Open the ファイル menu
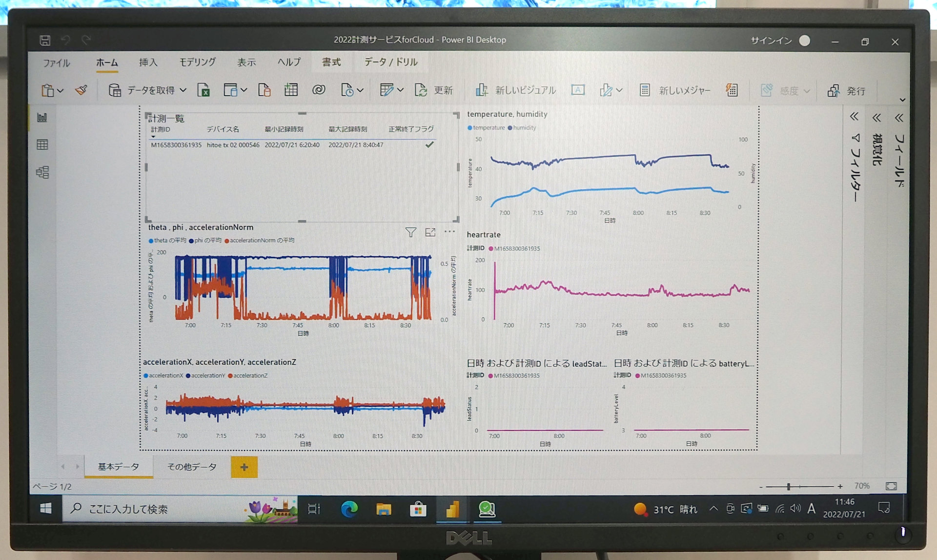Image resolution: width=937 pixels, height=560 pixels. (x=57, y=63)
